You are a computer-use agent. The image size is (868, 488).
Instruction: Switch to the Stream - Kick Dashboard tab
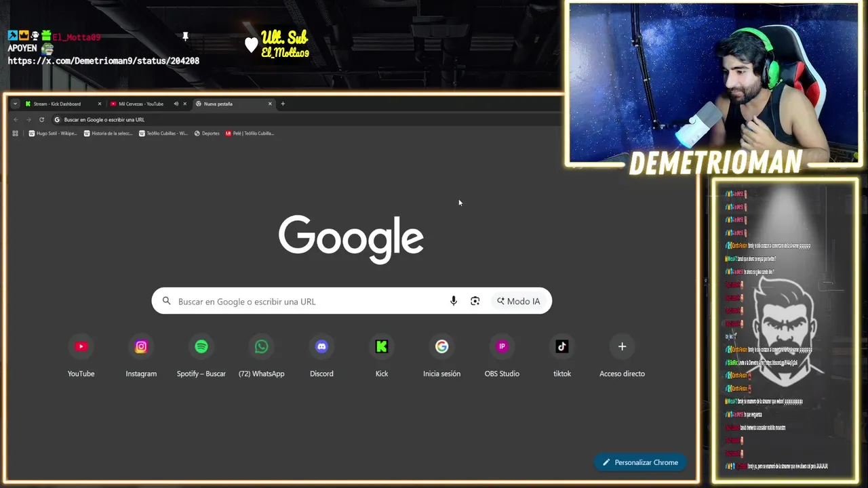tap(63, 104)
